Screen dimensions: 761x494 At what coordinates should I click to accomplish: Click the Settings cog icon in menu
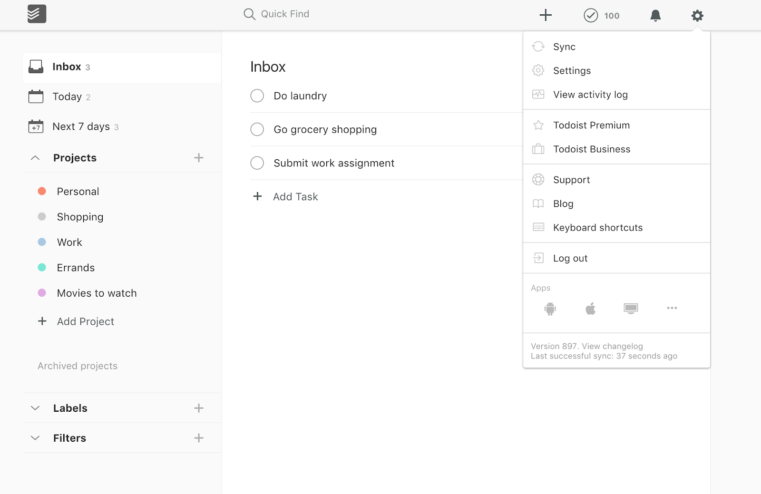pos(538,70)
